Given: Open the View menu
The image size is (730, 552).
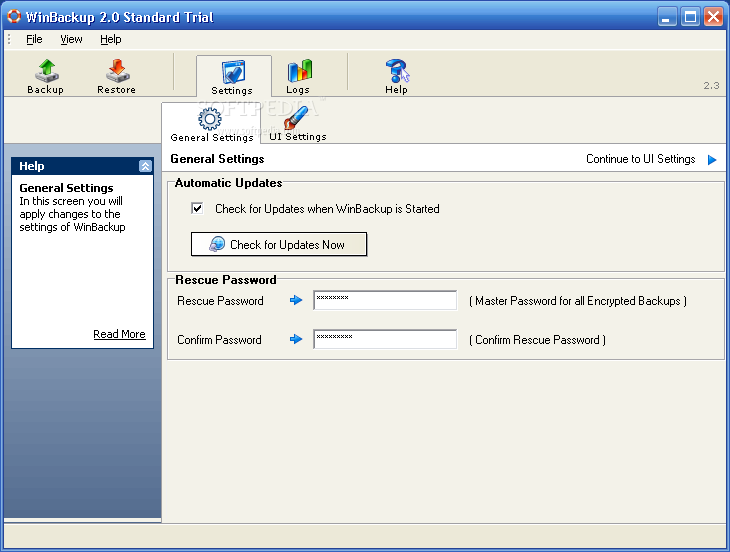Looking at the screenshot, I should (x=71, y=40).
